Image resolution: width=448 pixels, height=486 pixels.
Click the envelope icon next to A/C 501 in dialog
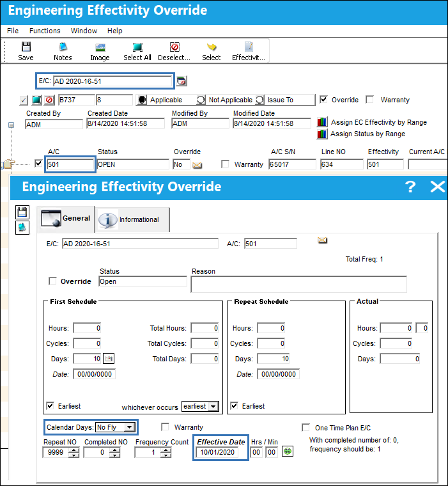click(x=322, y=240)
